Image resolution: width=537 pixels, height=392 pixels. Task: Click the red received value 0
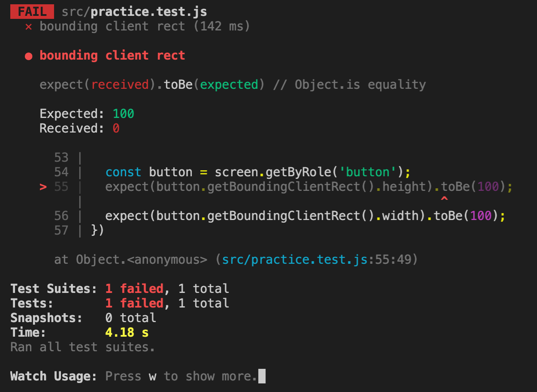tap(116, 129)
